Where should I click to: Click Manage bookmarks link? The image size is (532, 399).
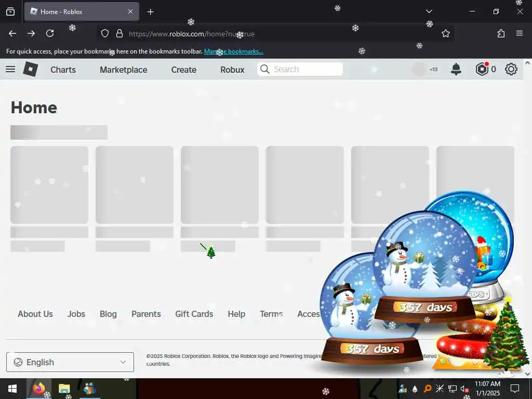coord(233,51)
